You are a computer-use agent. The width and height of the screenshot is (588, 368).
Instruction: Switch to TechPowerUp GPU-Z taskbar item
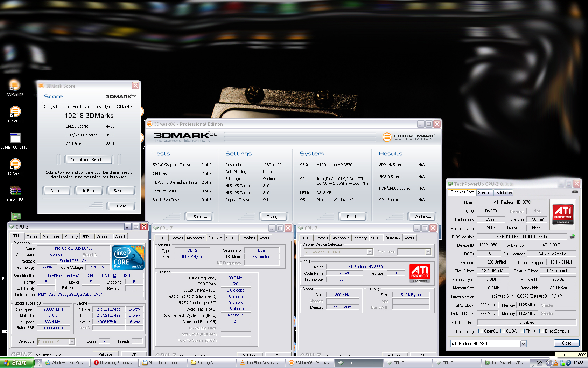(505, 363)
